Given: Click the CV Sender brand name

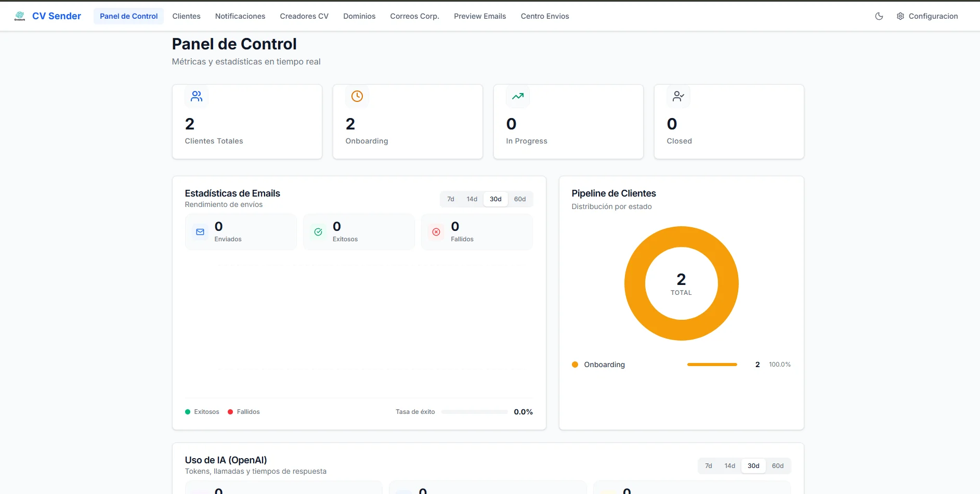Looking at the screenshot, I should pyautogui.click(x=57, y=16).
